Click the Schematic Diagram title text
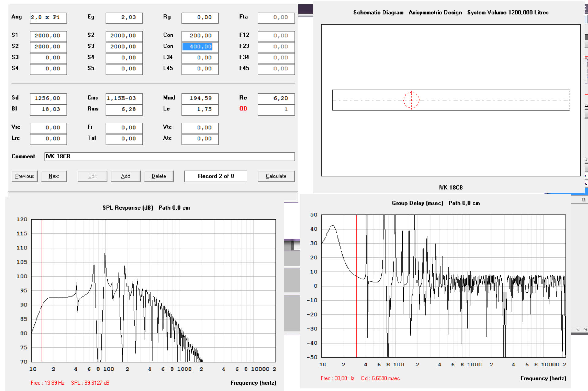588x391 pixels. click(x=378, y=13)
